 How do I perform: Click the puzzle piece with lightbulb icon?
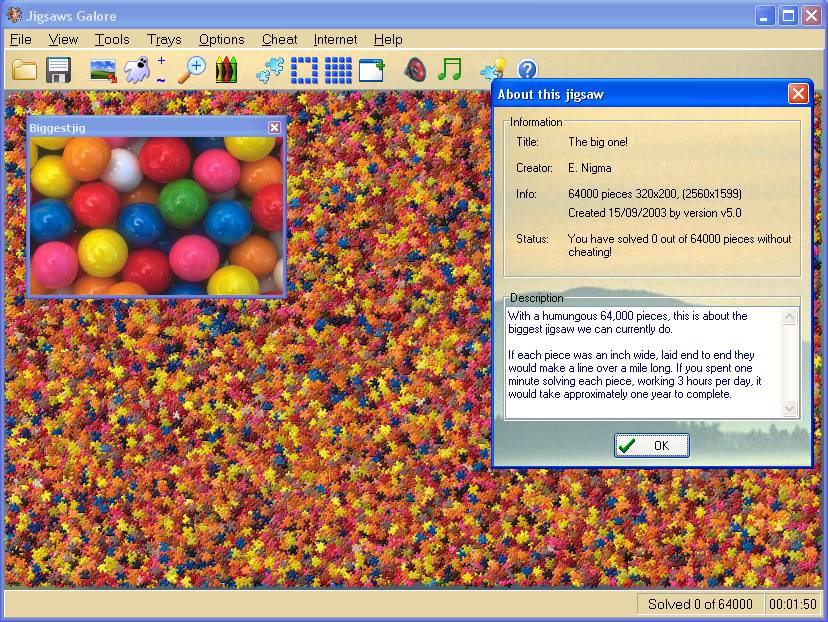tap(494, 69)
